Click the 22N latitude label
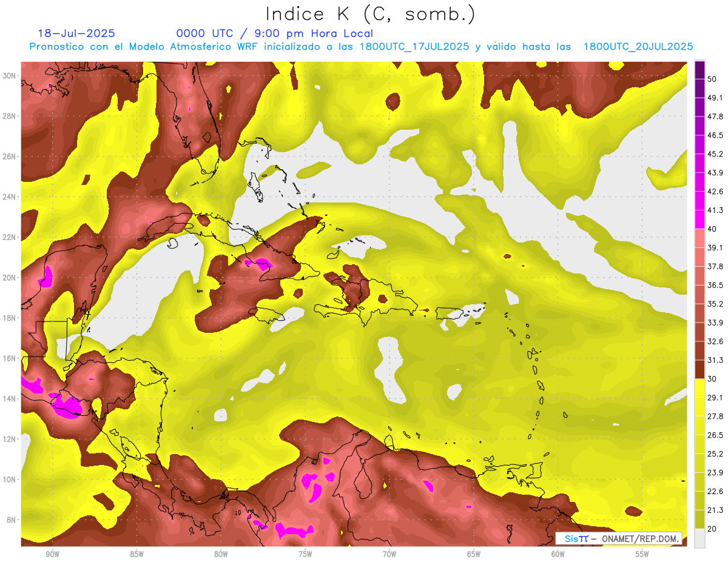Viewport: 728px width, 562px height. (x=9, y=237)
